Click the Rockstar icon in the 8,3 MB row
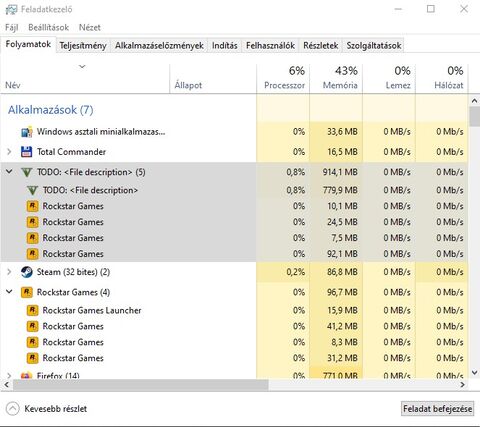Viewport: 480px width, 427px height. click(x=32, y=342)
